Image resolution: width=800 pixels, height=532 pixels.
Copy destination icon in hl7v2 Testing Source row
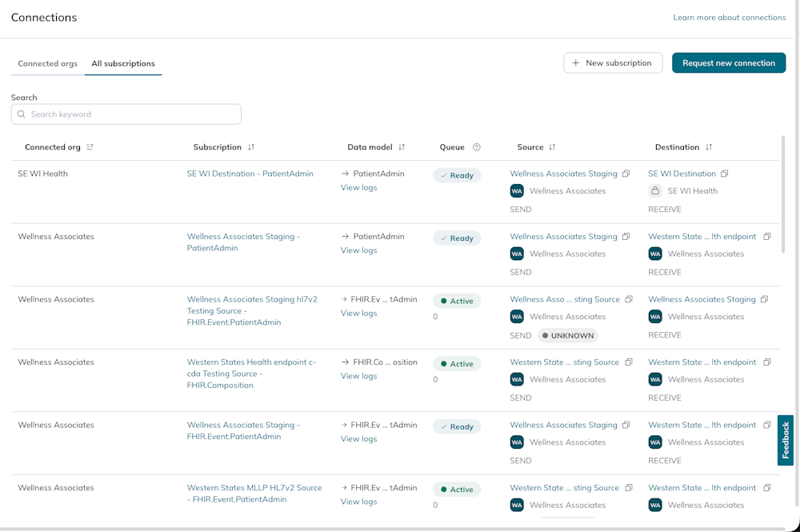coord(764,299)
